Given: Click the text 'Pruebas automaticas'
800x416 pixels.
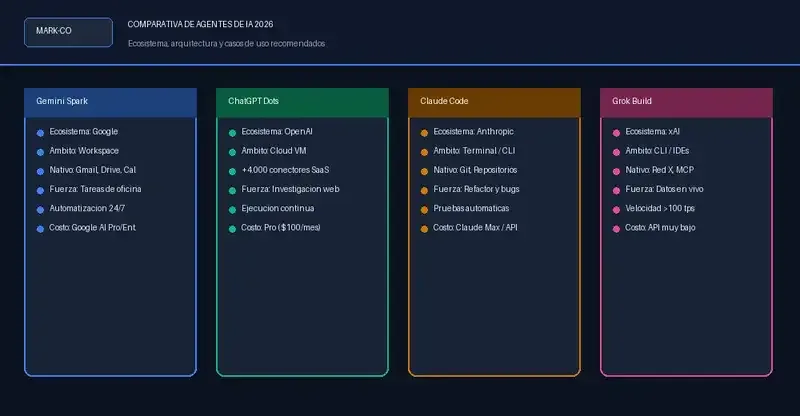Looking at the screenshot, I should 471,208.
